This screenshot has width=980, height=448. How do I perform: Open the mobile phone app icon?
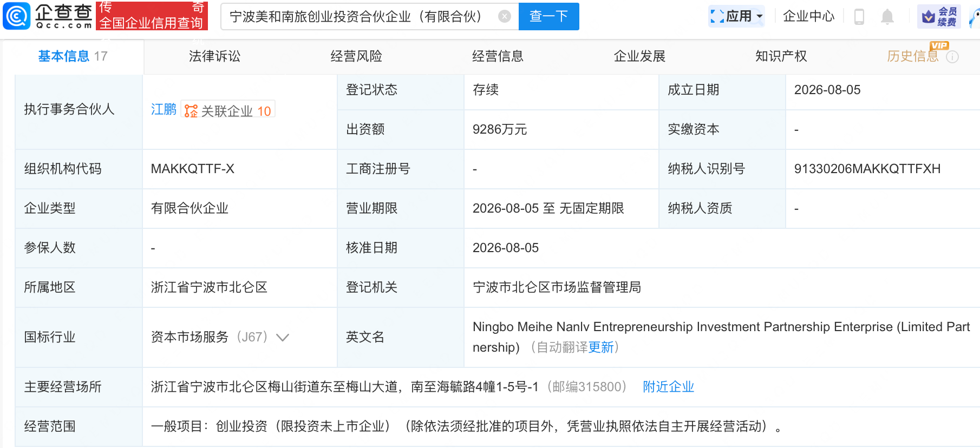[x=859, y=17]
